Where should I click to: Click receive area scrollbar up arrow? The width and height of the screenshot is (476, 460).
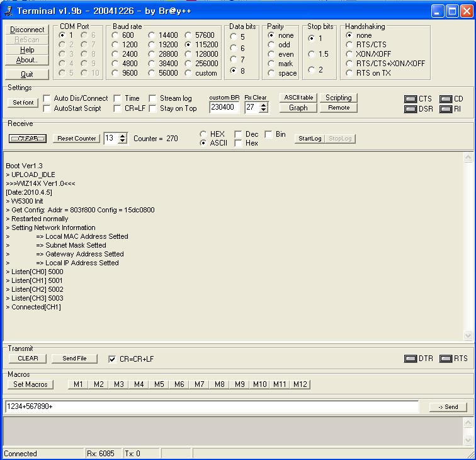pyautogui.click(x=468, y=158)
